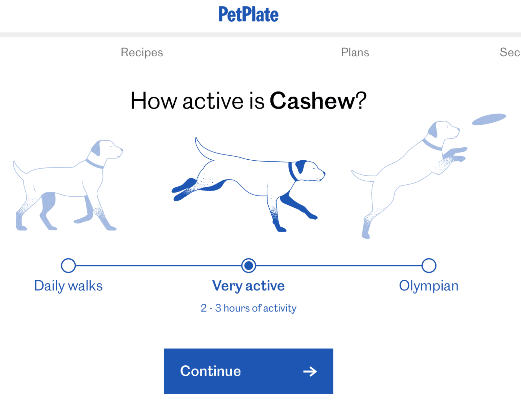Open the partially visible Sec menu item
521x420 pixels.
510,52
